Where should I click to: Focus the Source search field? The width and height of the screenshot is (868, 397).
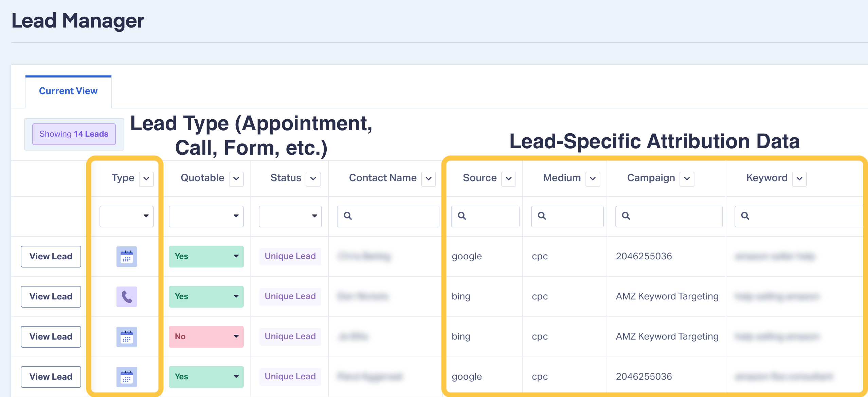(485, 216)
